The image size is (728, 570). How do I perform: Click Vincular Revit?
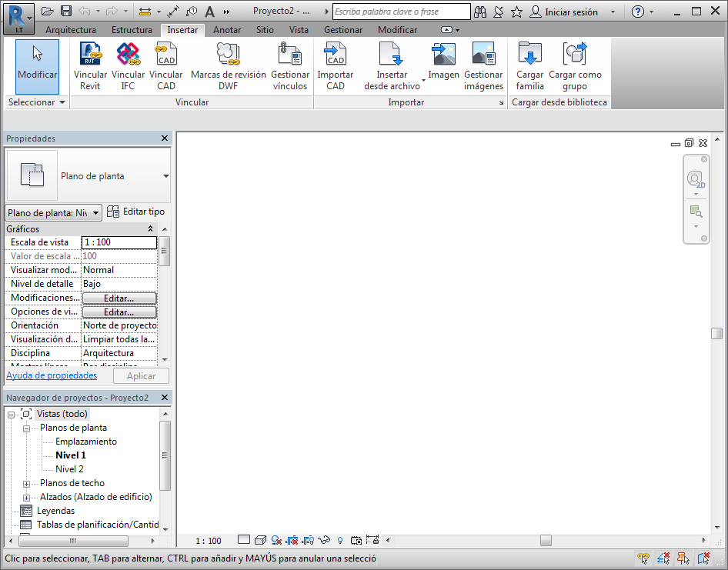[90, 66]
